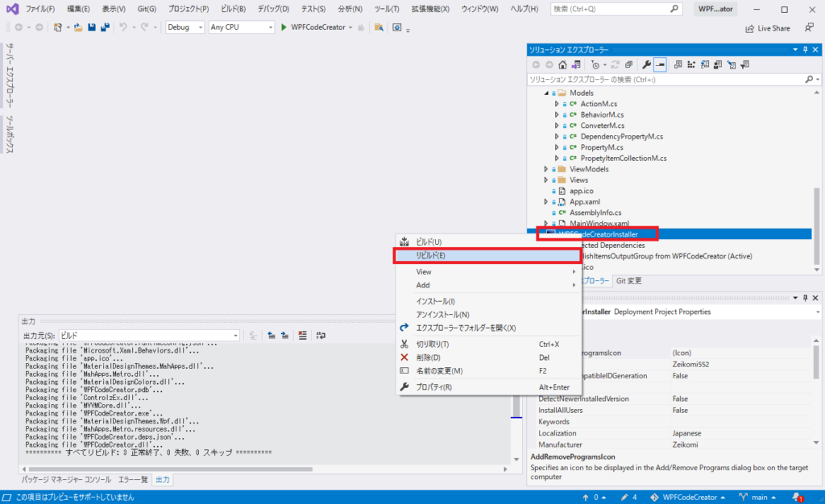This screenshot has width=825, height=504.
Task: Click the Home icon in Solution Explorer
Action: pos(562,64)
